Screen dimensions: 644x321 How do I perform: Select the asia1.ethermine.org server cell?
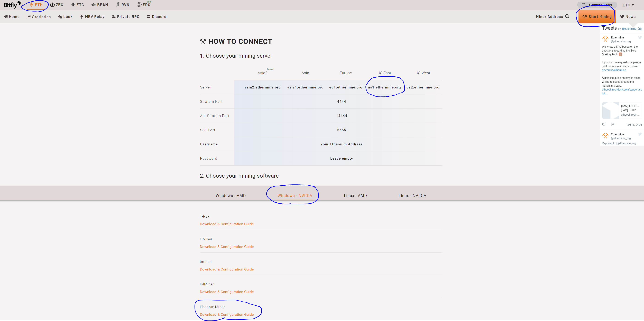pos(305,87)
